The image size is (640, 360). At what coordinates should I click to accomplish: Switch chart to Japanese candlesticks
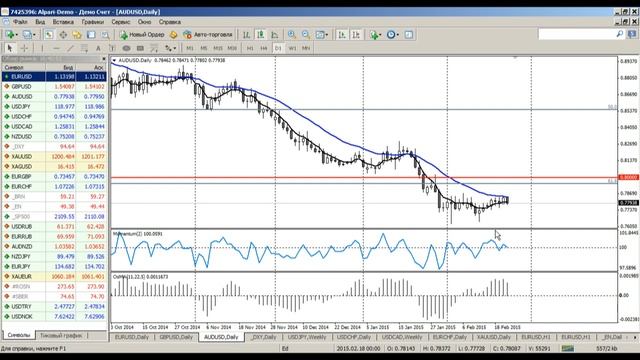pyautogui.click(x=260, y=35)
